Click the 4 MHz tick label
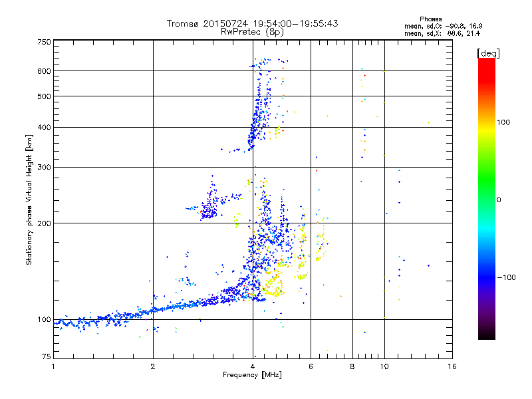This screenshot has width=532, height=399. 253,366
